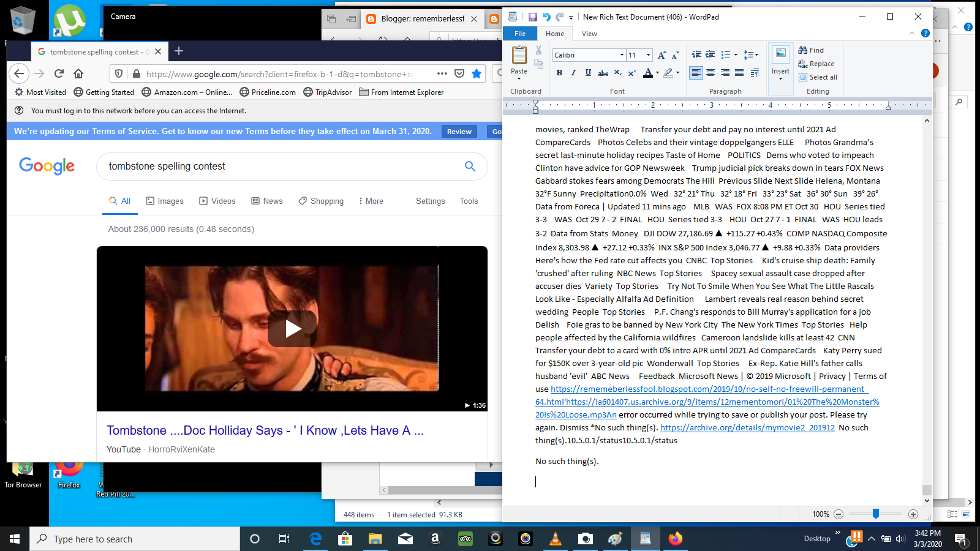Apply the font color swatch (A) in WordPad
The image size is (980, 551).
coord(648,73)
